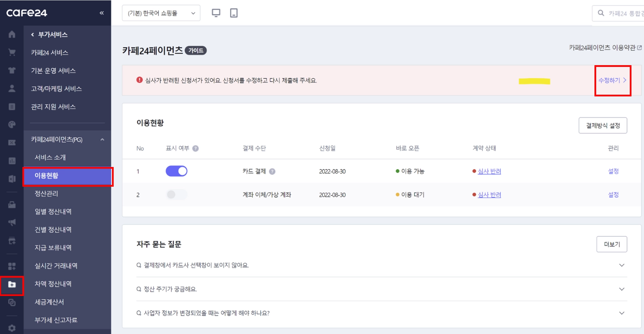
Task: Click the 결제방식 설정 button
Action: (x=603, y=126)
